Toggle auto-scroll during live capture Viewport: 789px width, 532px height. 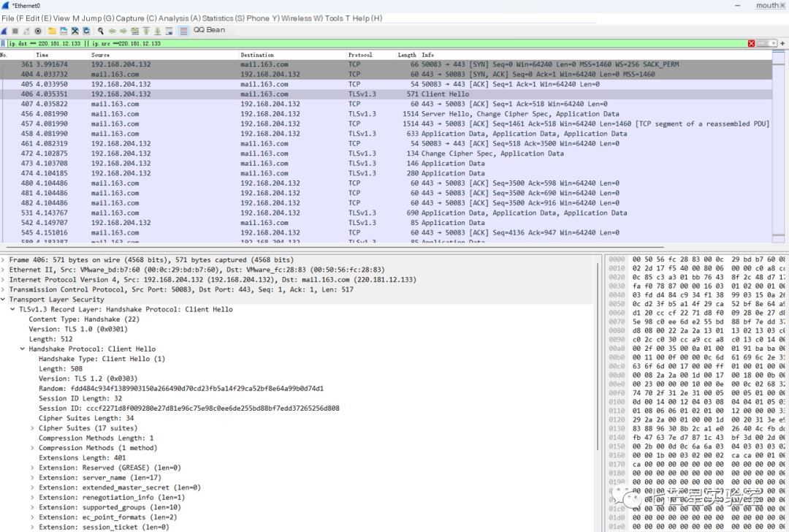coord(169,31)
